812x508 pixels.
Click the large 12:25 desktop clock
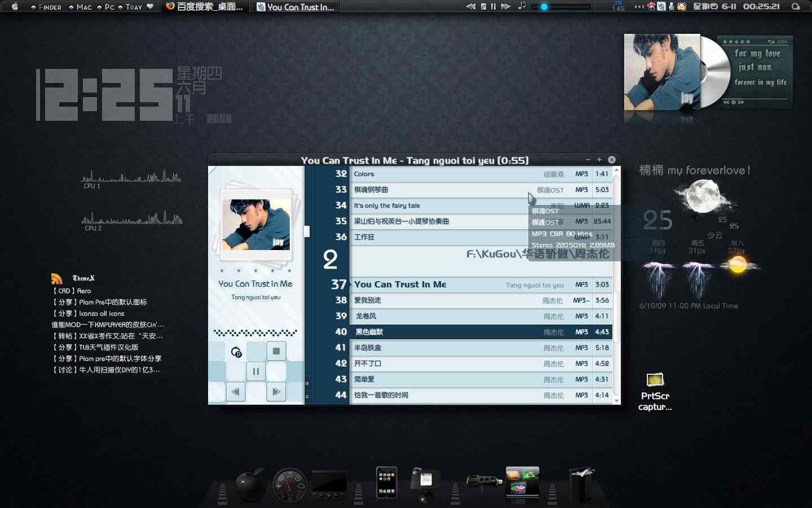point(104,95)
